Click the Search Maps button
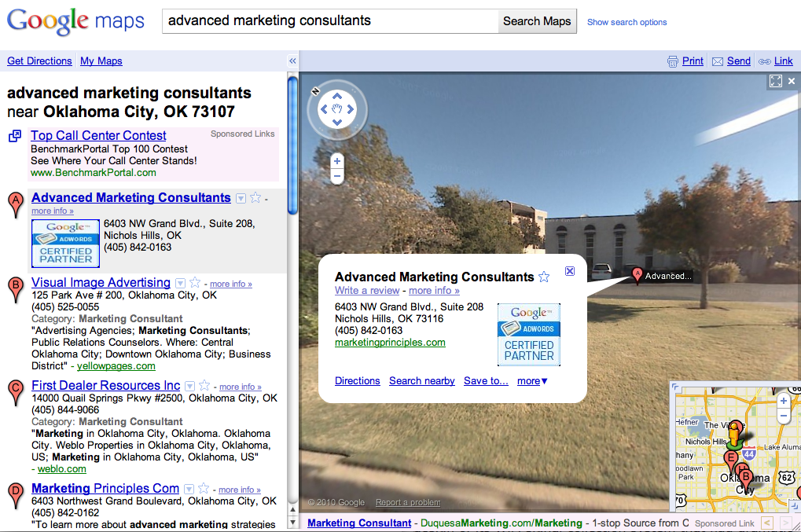 pos(537,21)
